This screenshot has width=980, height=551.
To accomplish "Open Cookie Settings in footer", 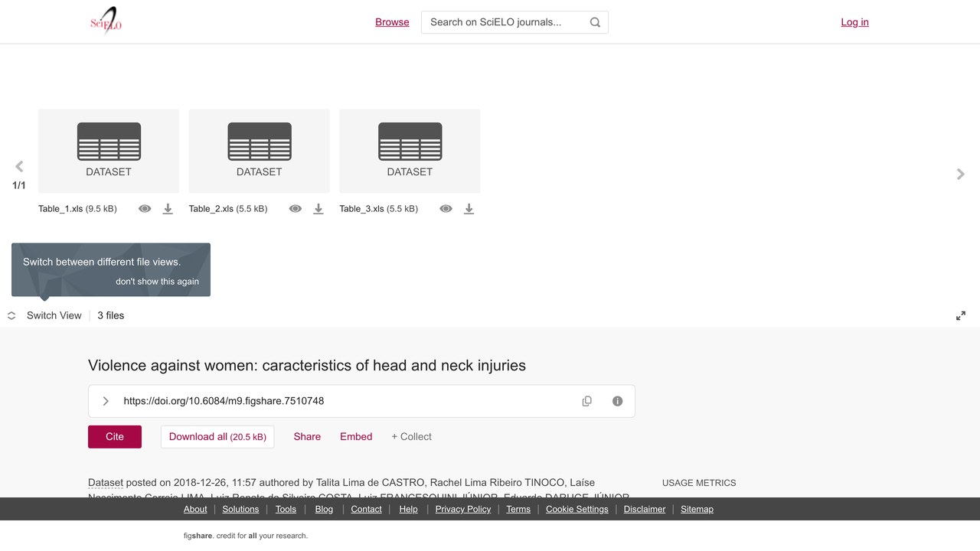I will (577, 509).
